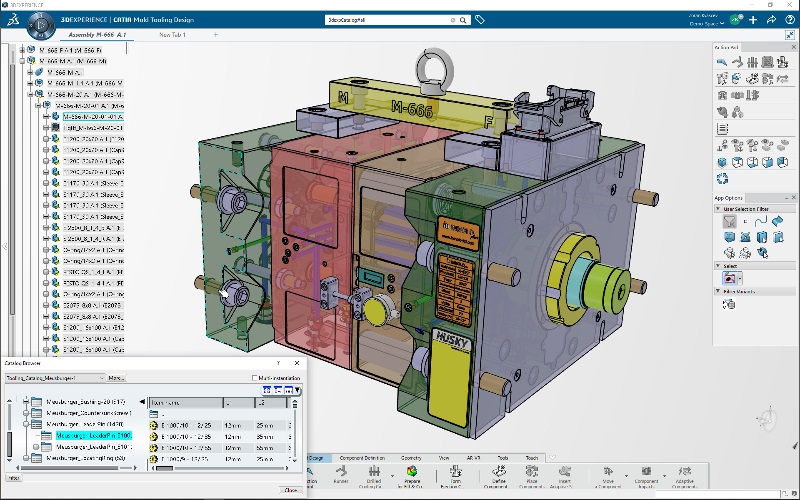800x500 pixels.
Task: Click the Close button in Catalog Browser
Action: tap(290, 489)
